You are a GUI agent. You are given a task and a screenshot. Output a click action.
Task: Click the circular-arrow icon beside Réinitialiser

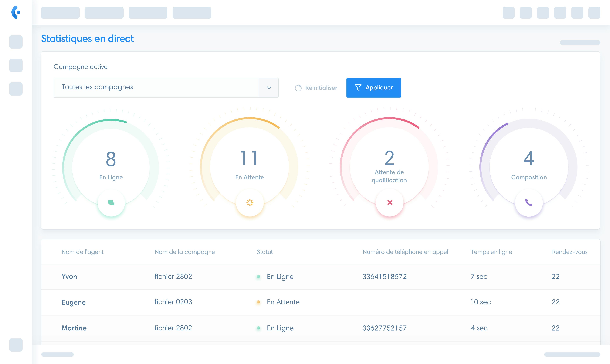click(x=298, y=88)
